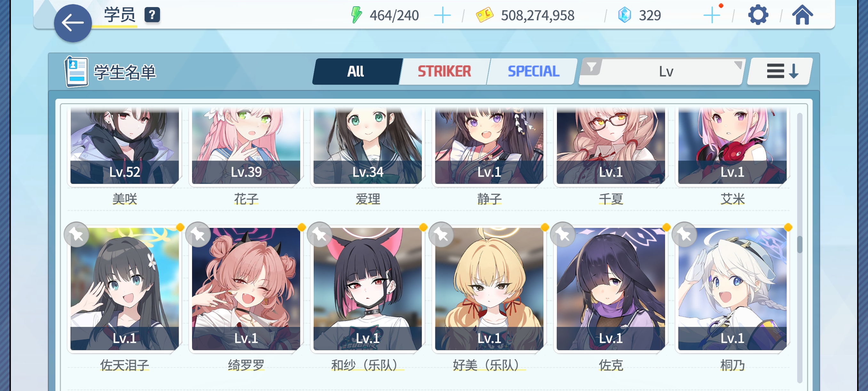Screen dimensions: 868x391
Task: Select the All tab
Action: pyautogui.click(x=356, y=71)
